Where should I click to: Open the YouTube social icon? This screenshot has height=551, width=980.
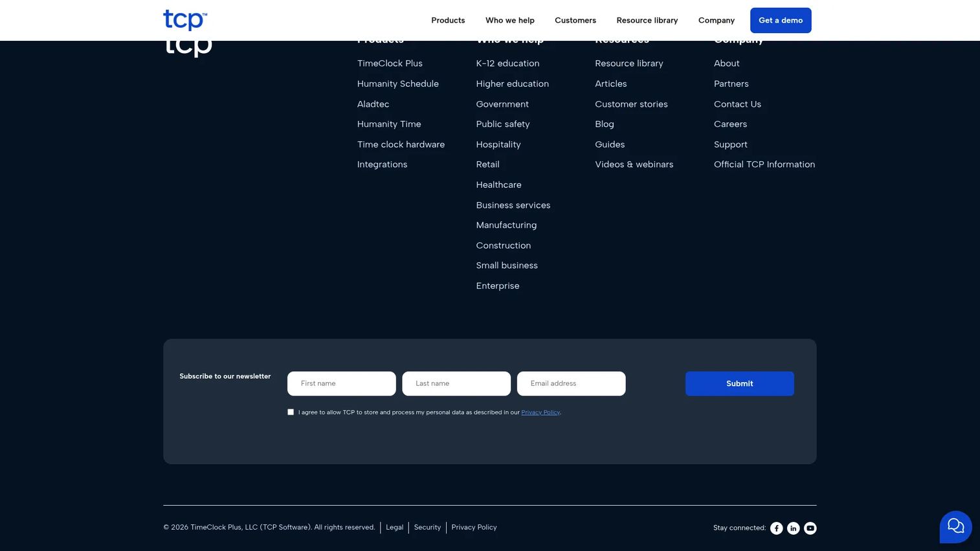[x=810, y=528]
